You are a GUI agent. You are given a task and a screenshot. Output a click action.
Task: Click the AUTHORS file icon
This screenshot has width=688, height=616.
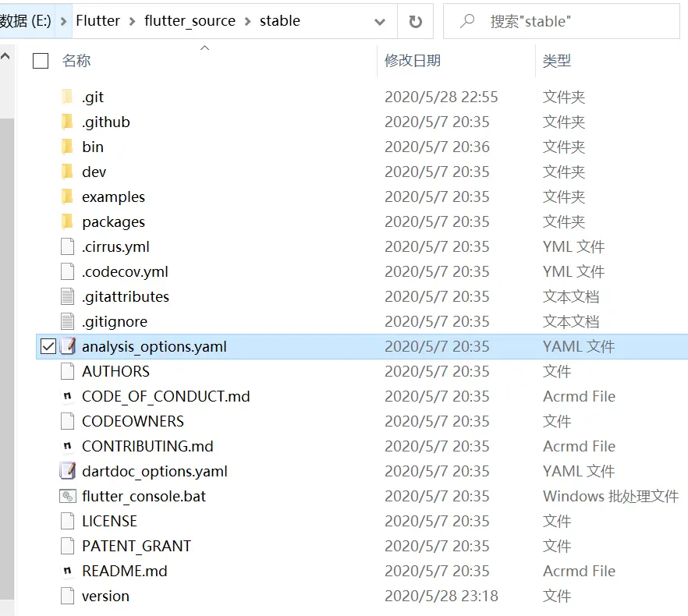[67, 372]
